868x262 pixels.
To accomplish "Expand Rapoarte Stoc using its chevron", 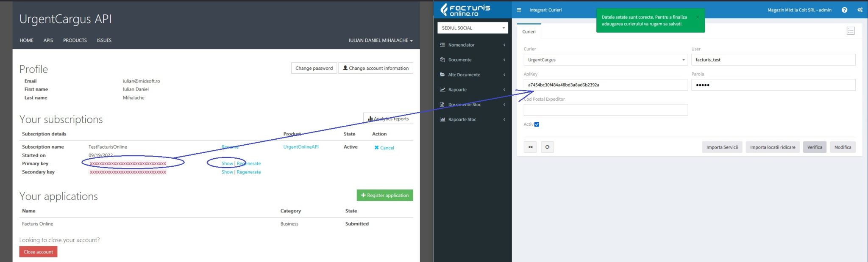I will click(504, 119).
